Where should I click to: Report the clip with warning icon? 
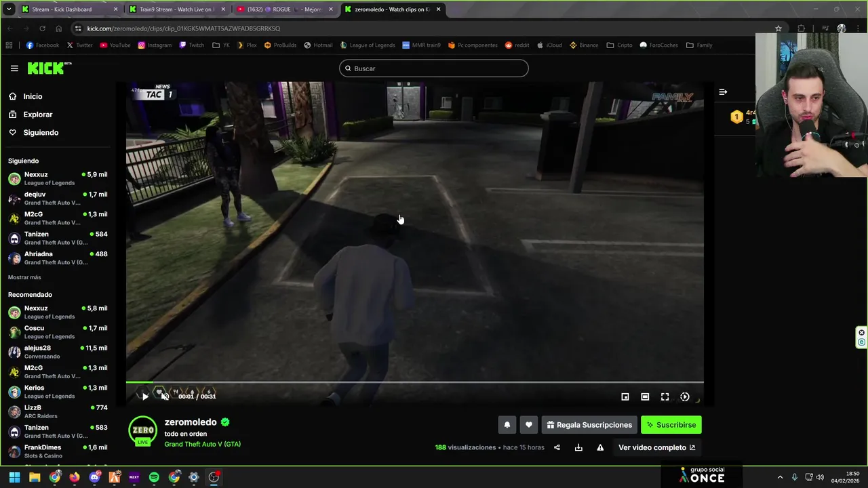pos(600,447)
